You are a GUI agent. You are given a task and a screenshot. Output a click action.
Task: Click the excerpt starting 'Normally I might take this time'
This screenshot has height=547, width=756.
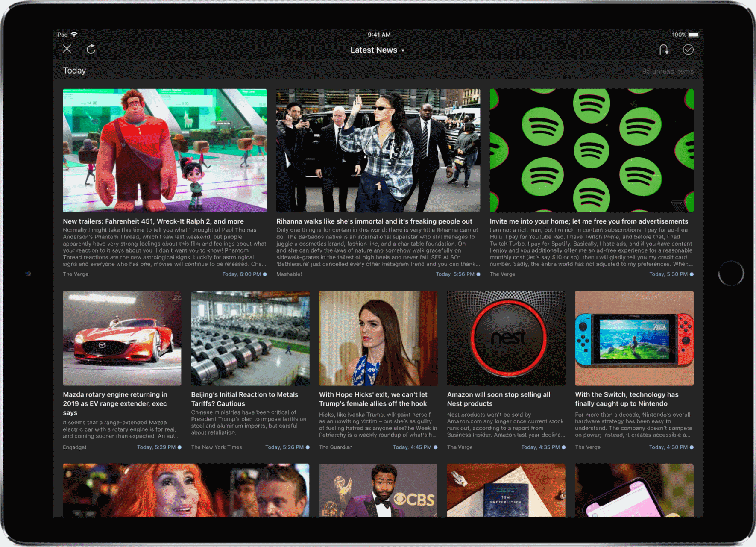point(165,247)
